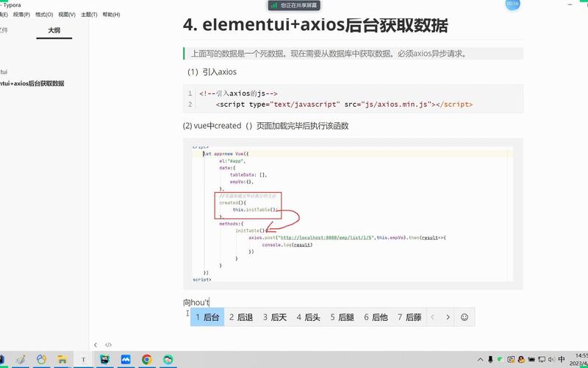Show hidden system tray icons

tap(480, 360)
